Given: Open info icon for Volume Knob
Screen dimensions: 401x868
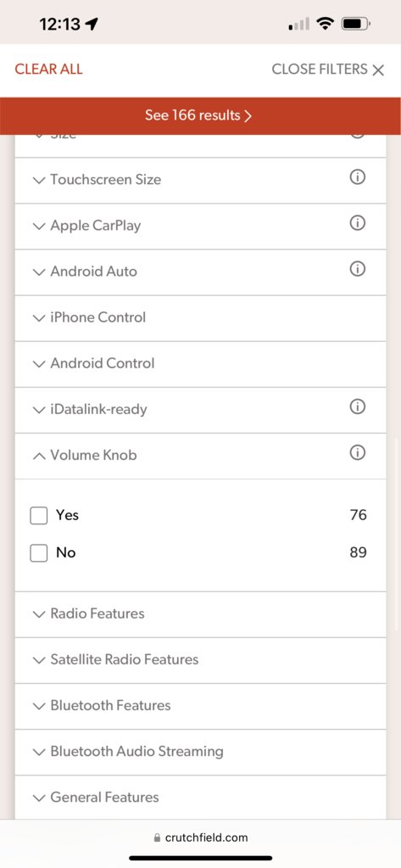Looking at the screenshot, I should pos(358,453).
